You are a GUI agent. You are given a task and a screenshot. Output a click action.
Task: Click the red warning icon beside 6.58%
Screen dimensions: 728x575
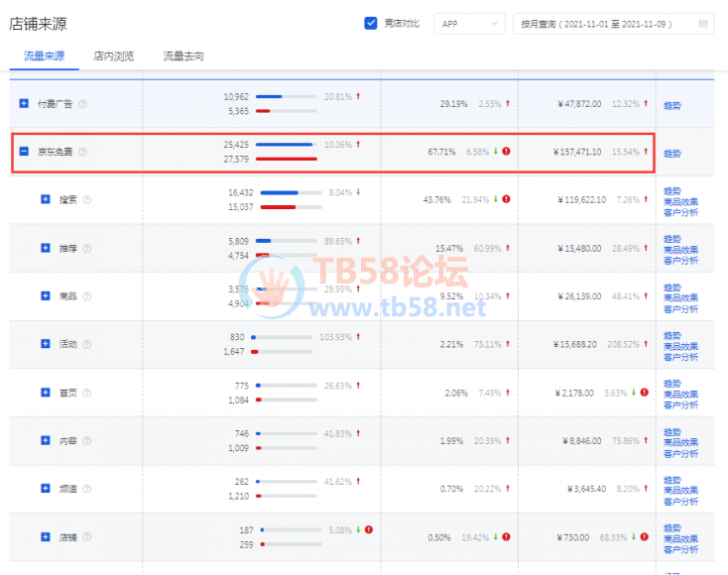pyautogui.click(x=506, y=151)
